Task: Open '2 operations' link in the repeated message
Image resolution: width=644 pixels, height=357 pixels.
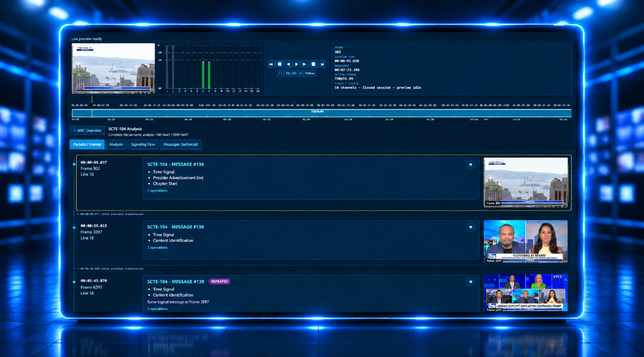Action: coord(157,309)
